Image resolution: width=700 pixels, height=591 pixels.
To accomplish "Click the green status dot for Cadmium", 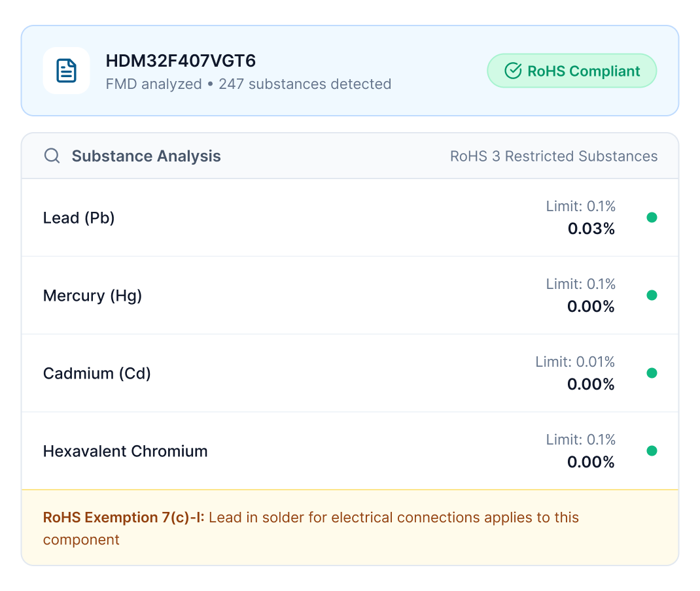I will click(652, 373).
